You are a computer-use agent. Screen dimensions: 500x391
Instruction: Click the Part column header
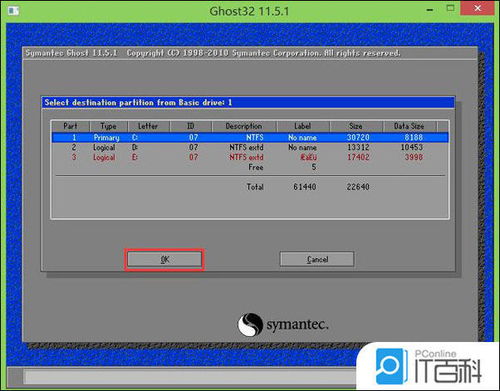pyautogui.click(x=70, y=126)
